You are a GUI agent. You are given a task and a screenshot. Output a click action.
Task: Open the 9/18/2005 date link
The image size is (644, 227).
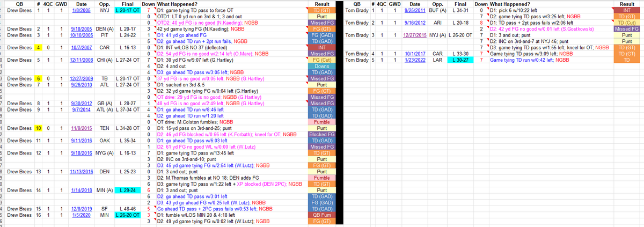(x=80, y=28)
